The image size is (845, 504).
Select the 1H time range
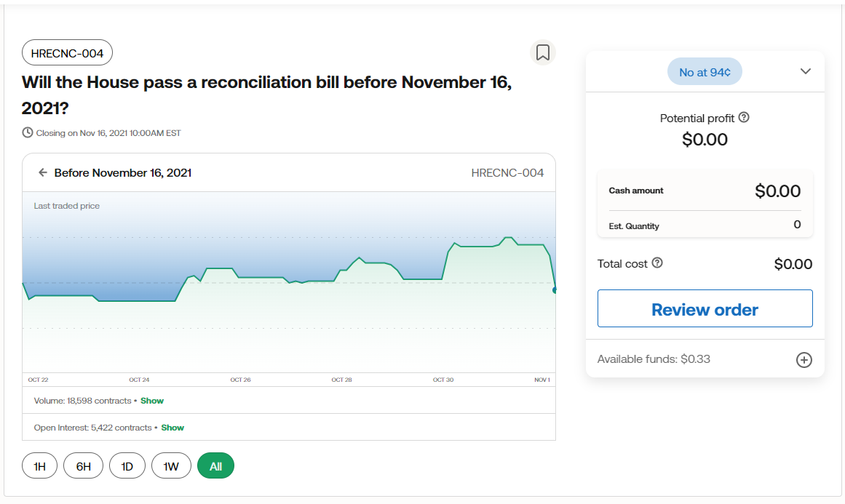40,466
